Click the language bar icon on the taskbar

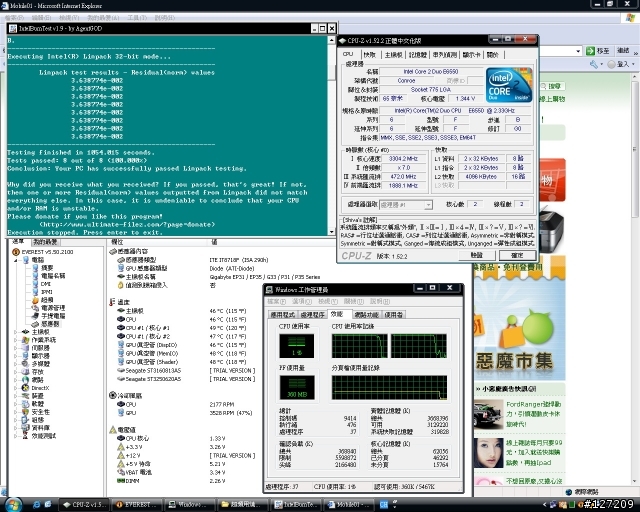click(384, 505)
